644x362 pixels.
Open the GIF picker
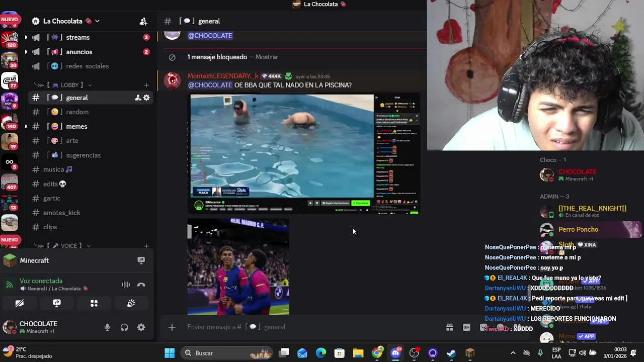[x=466, y=327]
